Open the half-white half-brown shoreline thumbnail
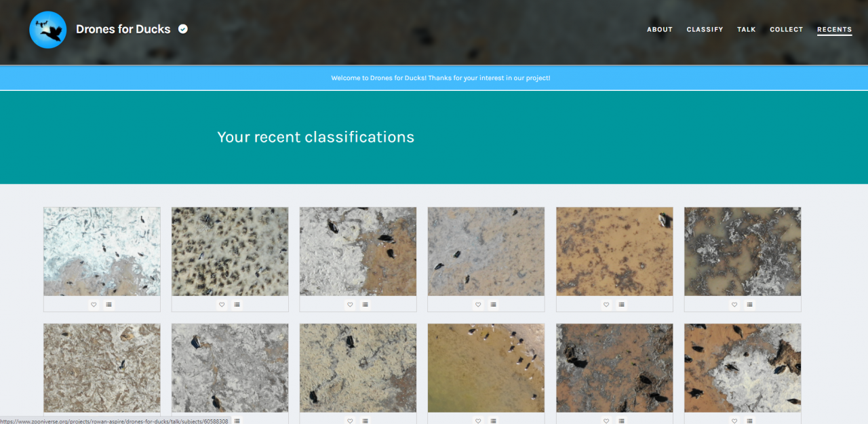 (x=358, y=251)
